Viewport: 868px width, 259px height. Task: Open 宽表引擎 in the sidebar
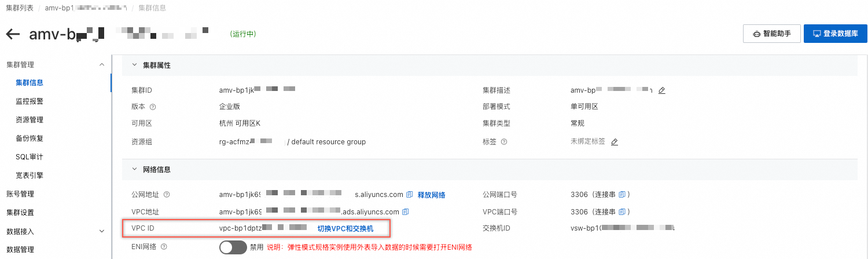(30, 176)
